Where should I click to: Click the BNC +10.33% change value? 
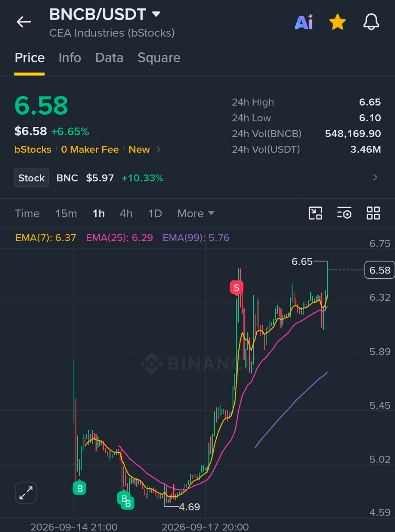pos(142,178)
